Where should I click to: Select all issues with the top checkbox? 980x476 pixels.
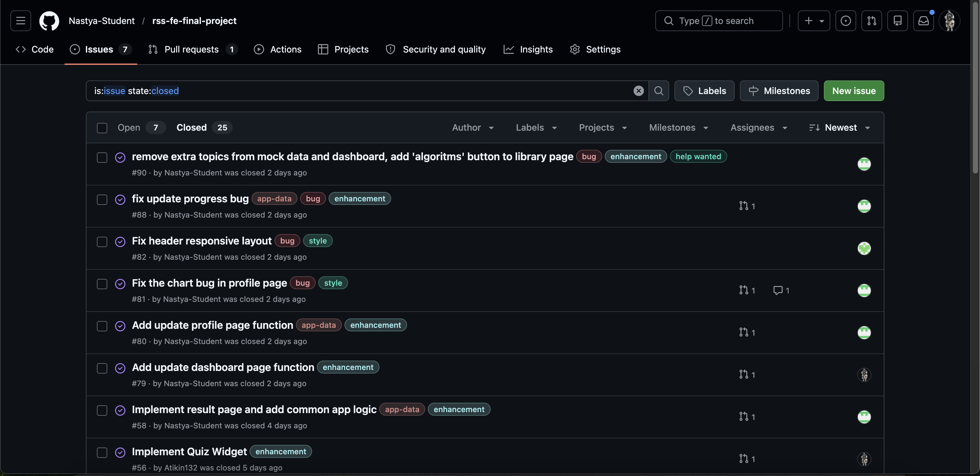coord(102,128)
